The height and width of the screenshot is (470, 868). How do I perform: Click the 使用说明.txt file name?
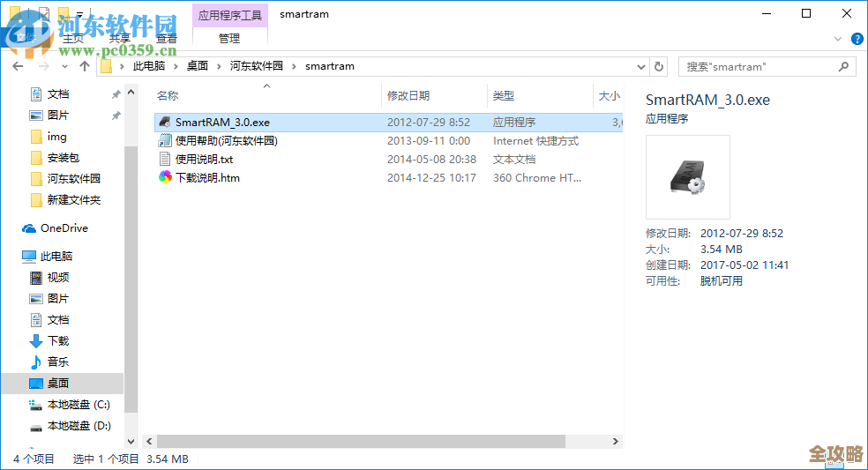click(x=205, y=160)
